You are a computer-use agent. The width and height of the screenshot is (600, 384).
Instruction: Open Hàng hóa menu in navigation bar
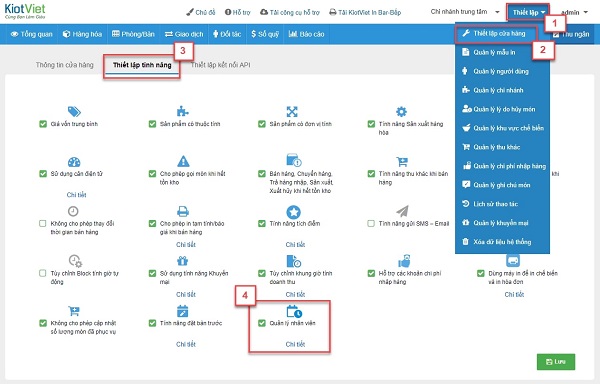82,34
